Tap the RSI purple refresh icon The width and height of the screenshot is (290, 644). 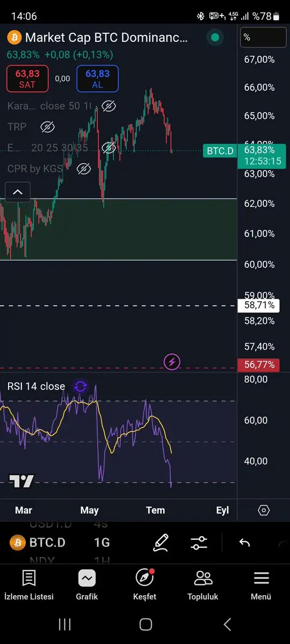click(x=81, y=387)
